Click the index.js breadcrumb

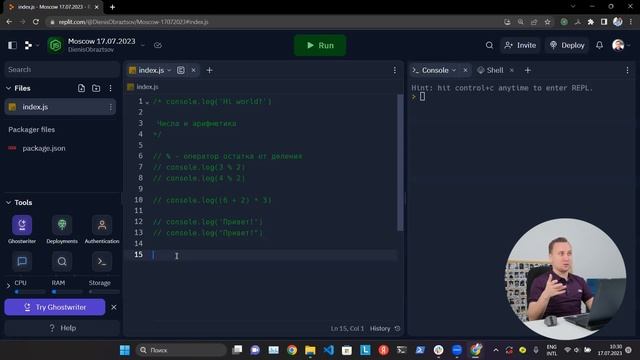143,87
